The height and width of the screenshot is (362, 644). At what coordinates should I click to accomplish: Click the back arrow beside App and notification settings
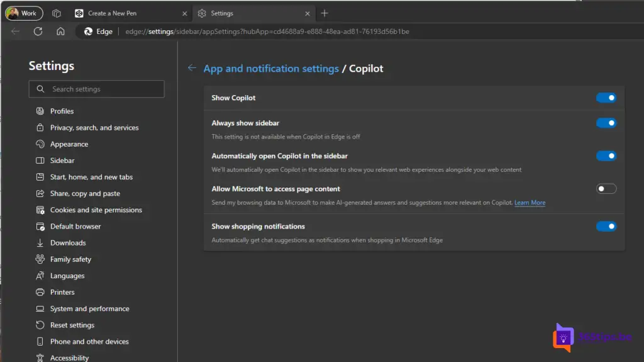(x=192, y=68)
